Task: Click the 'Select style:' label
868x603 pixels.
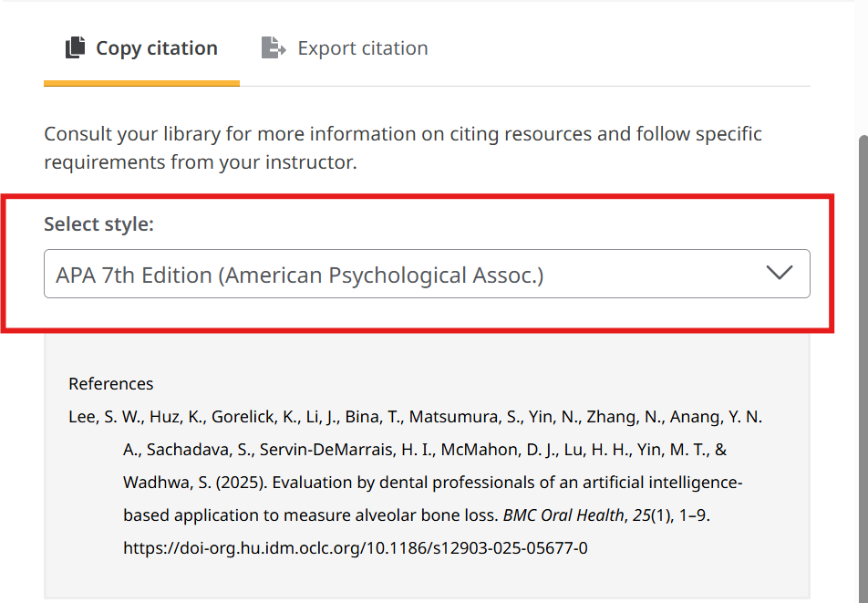Action: (98, 224)
